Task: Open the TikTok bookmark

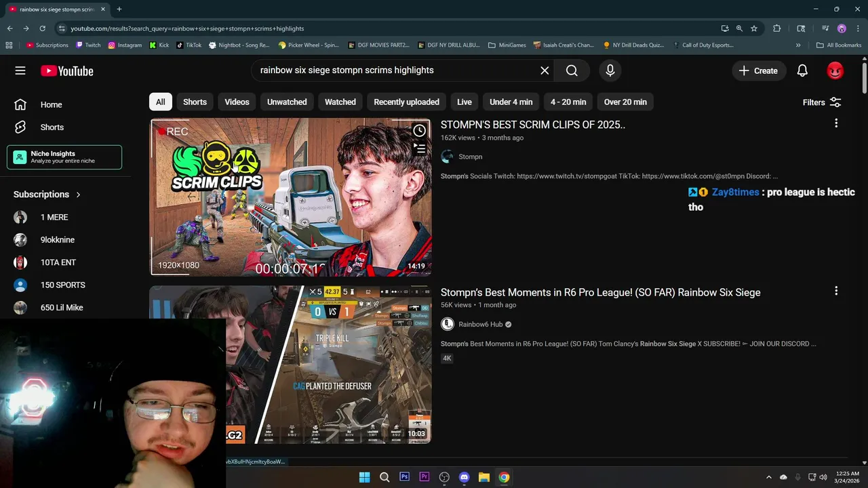Action: [x=189, y=45]
